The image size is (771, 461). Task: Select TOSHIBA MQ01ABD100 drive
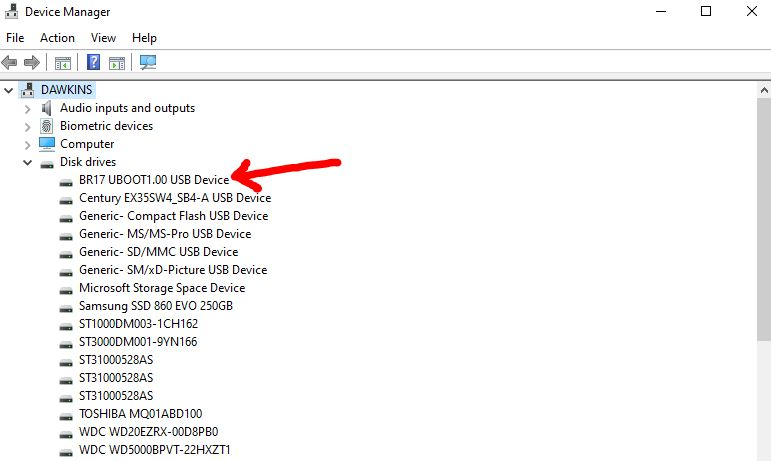141,414
